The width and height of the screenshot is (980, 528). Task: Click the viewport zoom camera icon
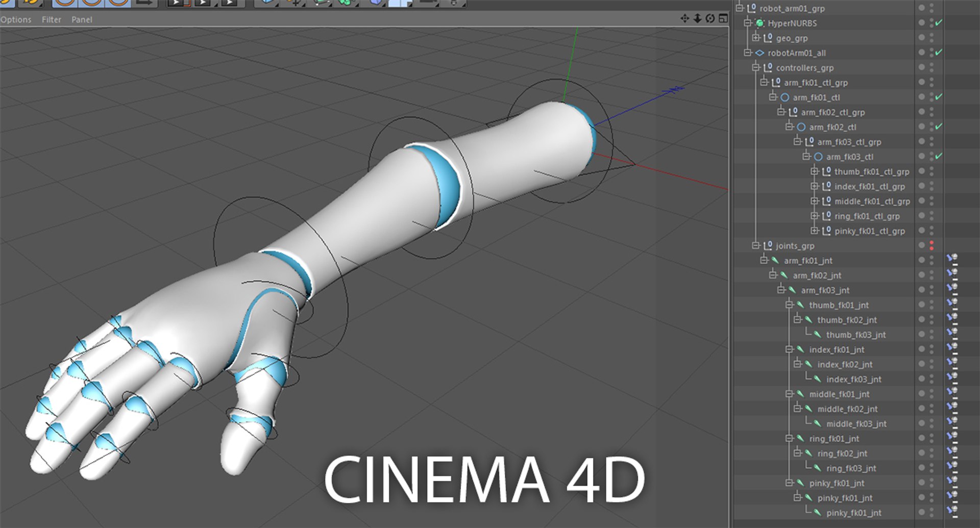697,18
